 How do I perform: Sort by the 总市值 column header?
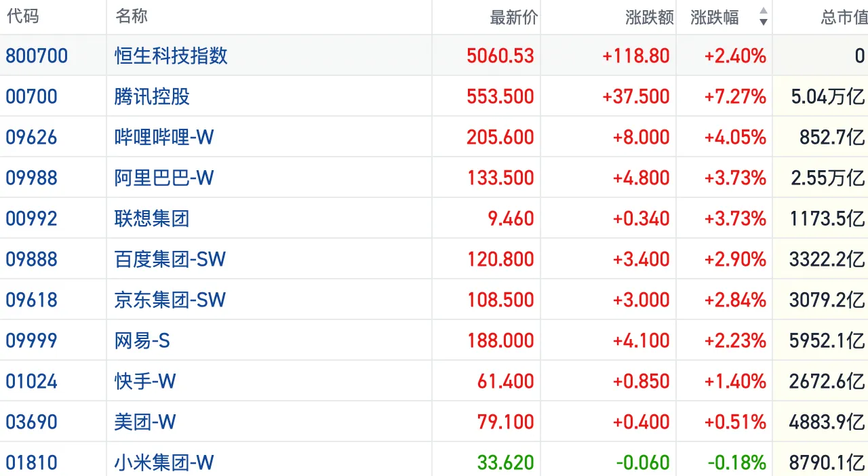[x=844, y=17]
